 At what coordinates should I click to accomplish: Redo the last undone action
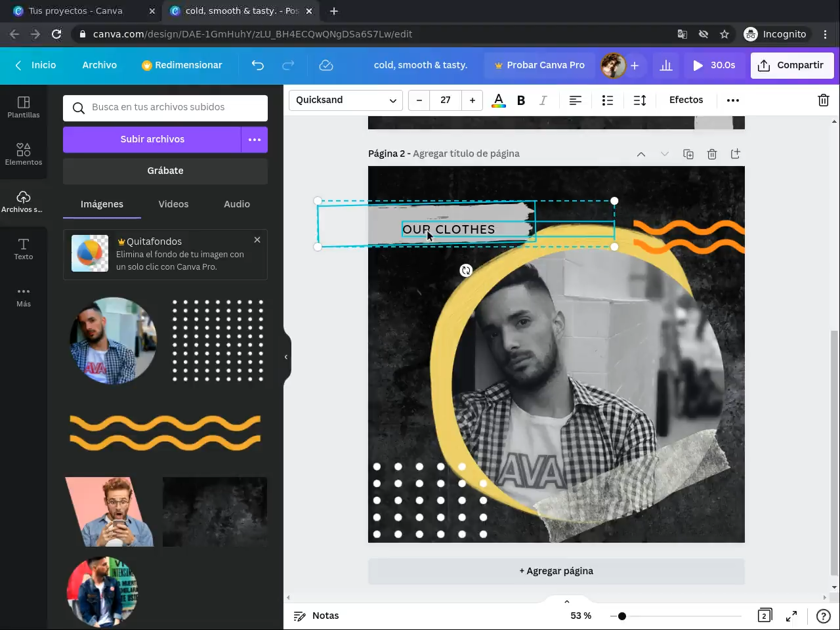coord(288,65)
